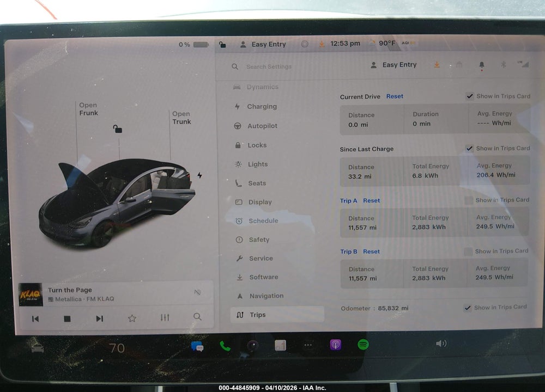
Task: Search media with magnifier icon
Action: click(197, 317)
